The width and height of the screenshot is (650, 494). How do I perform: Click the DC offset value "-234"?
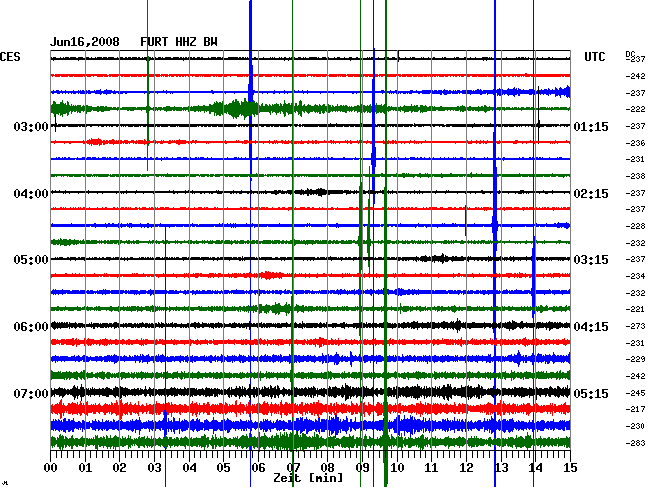[635, 276]
